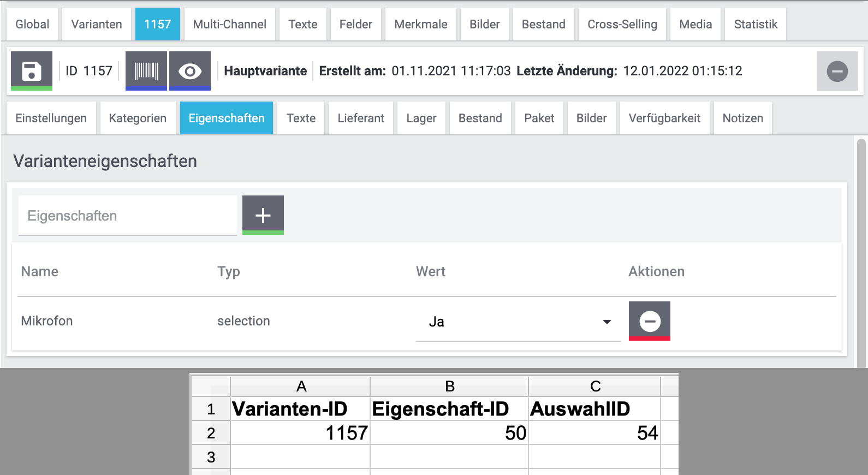Open the Statistik tab
The width and height of the screenshot is (868, 475).
[756, 25]
